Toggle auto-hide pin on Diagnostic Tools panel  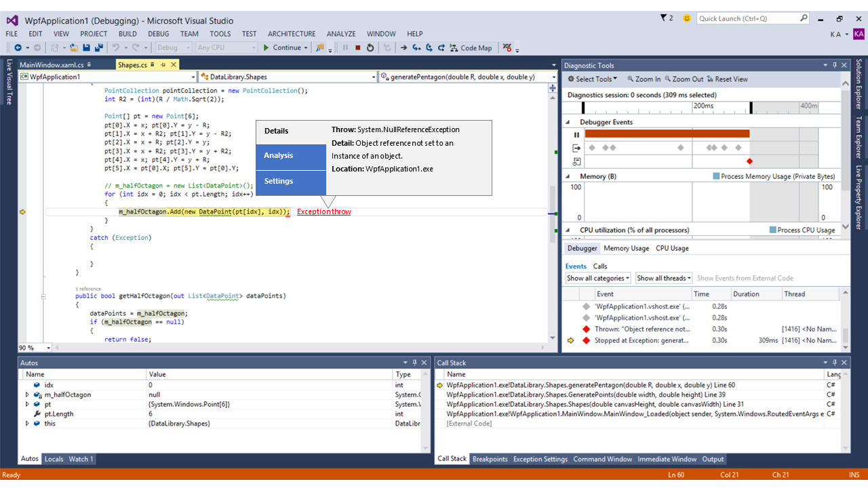coord(834,65)
